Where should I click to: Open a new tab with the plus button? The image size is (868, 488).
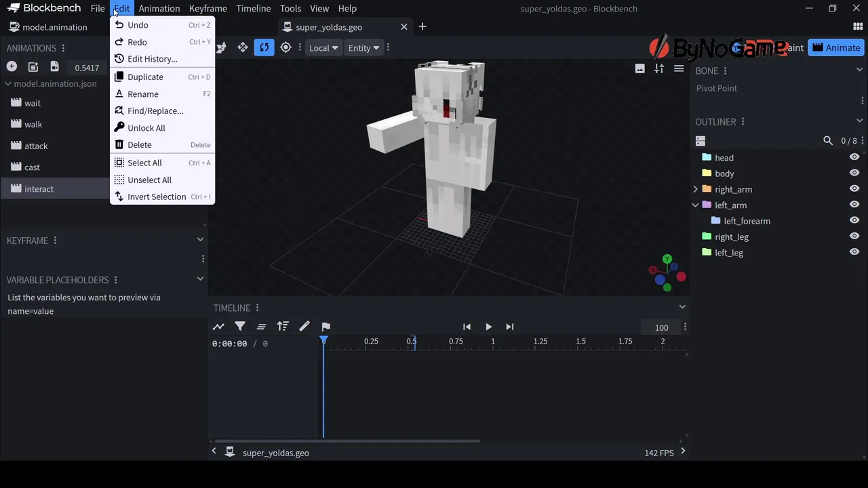coord(422,26)
